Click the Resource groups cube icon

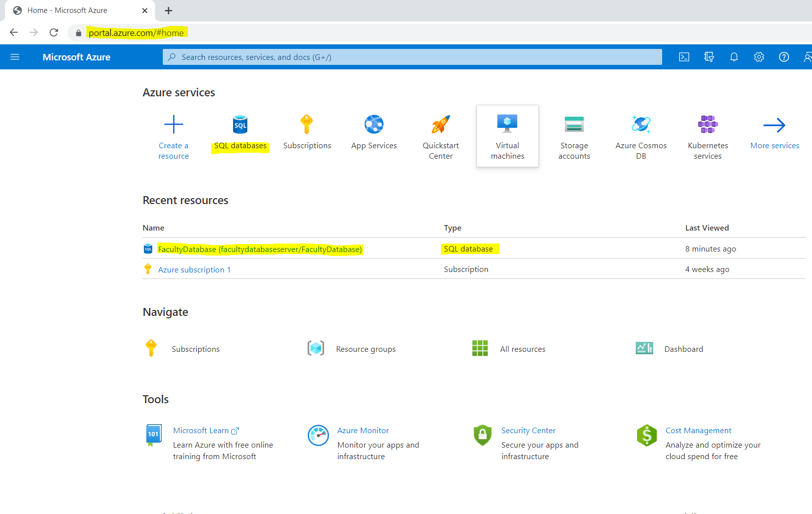pyautogui.click(x=316, y=348)
